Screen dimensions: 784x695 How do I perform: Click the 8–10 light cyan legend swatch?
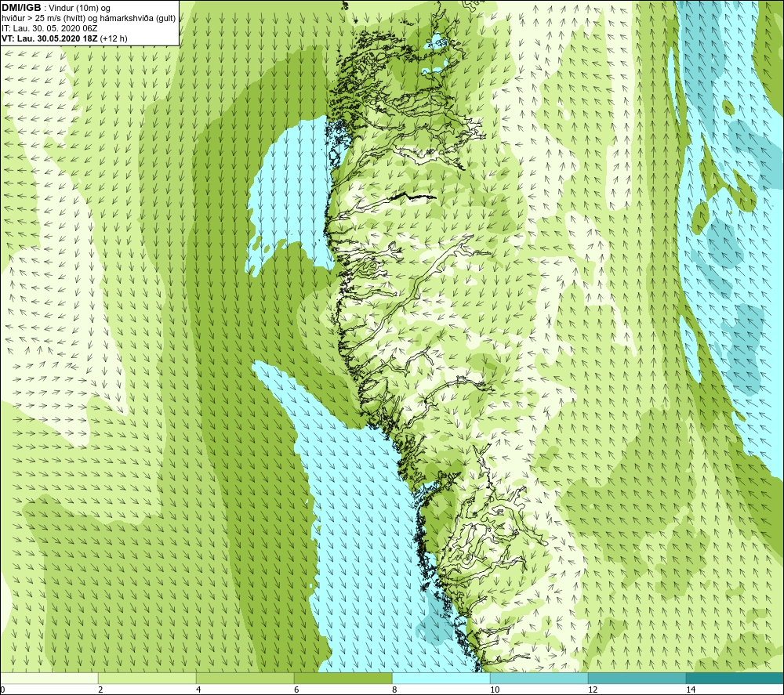click(441, 678)
